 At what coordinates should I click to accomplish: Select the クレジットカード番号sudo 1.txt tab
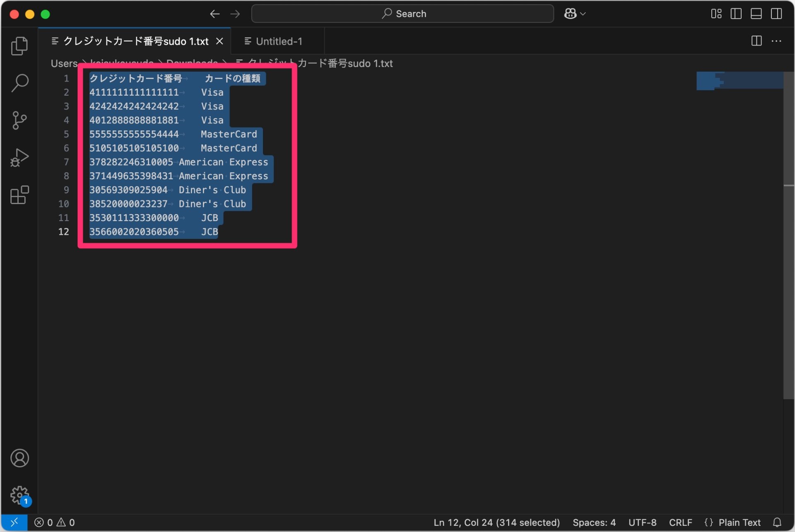pyautogui.click(x=132, y=41)
